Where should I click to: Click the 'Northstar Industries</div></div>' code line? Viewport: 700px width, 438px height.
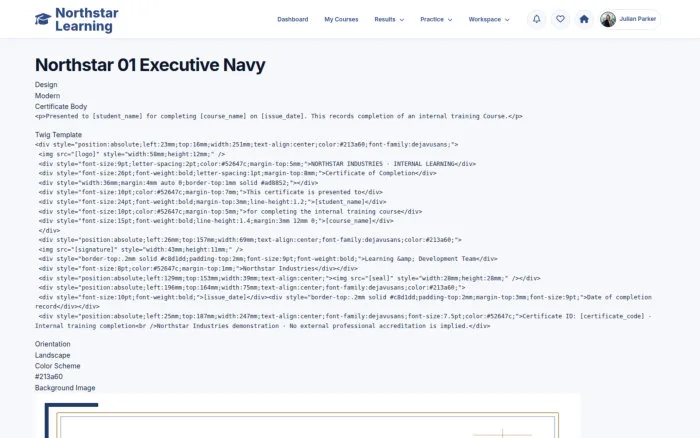click(198, 269)
